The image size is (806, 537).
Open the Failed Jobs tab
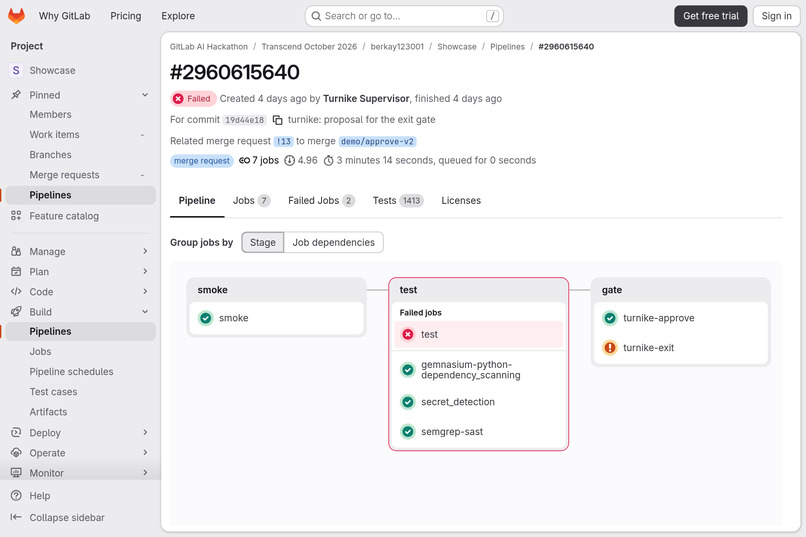pyautogui.click(x=321, y=200)
